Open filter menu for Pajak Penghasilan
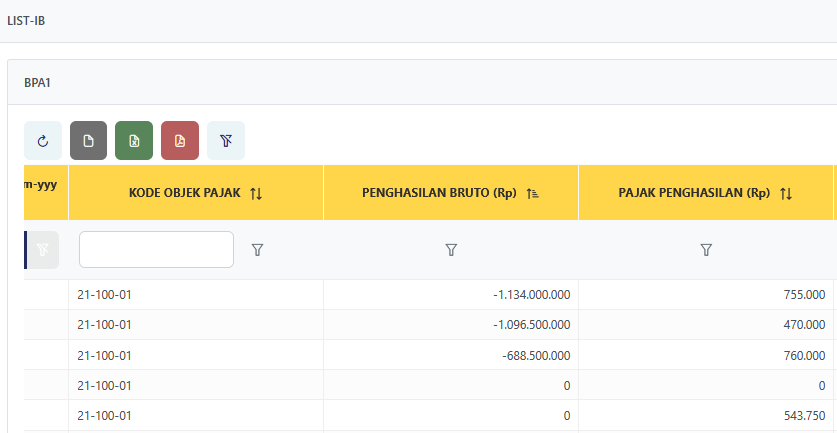This screenshot has width=837, height=433. tap(706, 249)
